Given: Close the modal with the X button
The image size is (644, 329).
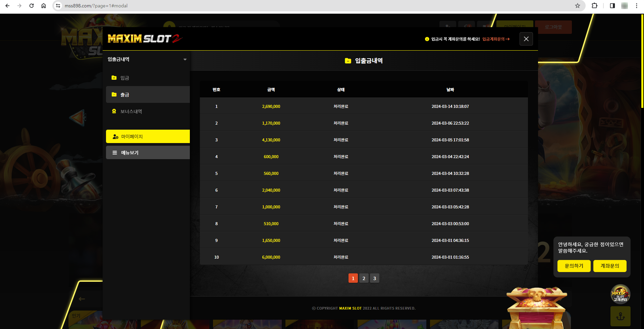Looking at the screenshot, I should [x=526, y=39].
